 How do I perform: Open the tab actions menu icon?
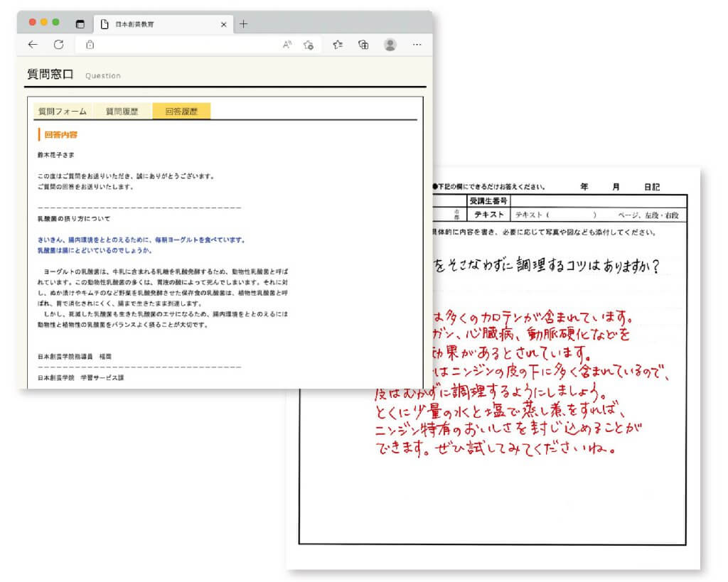[80, 24]
